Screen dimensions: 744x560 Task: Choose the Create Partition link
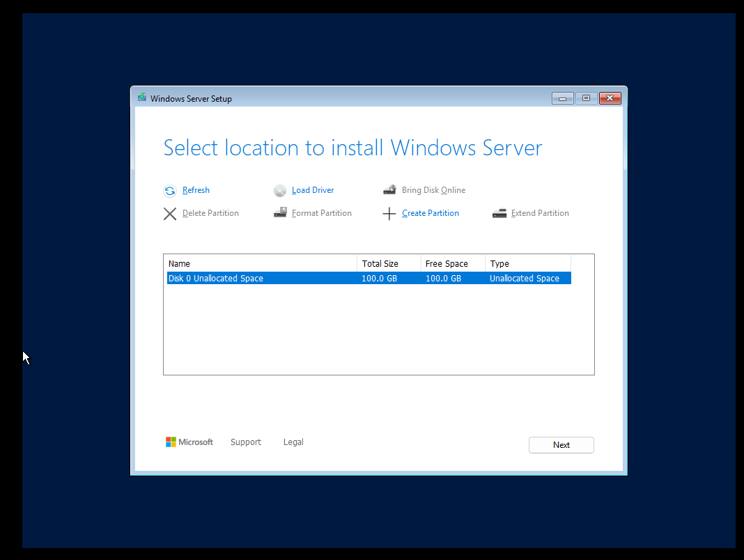430,213
